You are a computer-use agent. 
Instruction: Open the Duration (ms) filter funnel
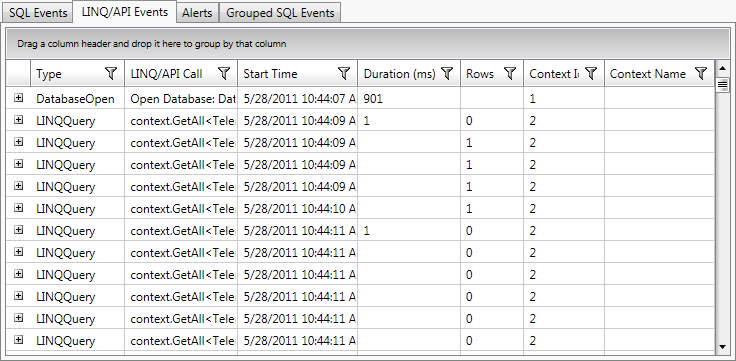click(x=447, y=73)
